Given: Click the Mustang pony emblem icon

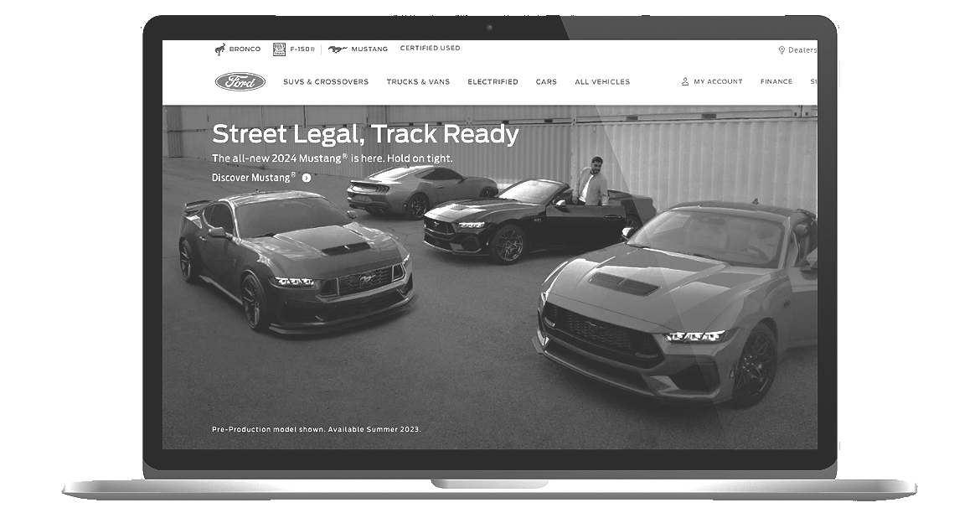Looking at the screenshot, I should pos(338,49).
